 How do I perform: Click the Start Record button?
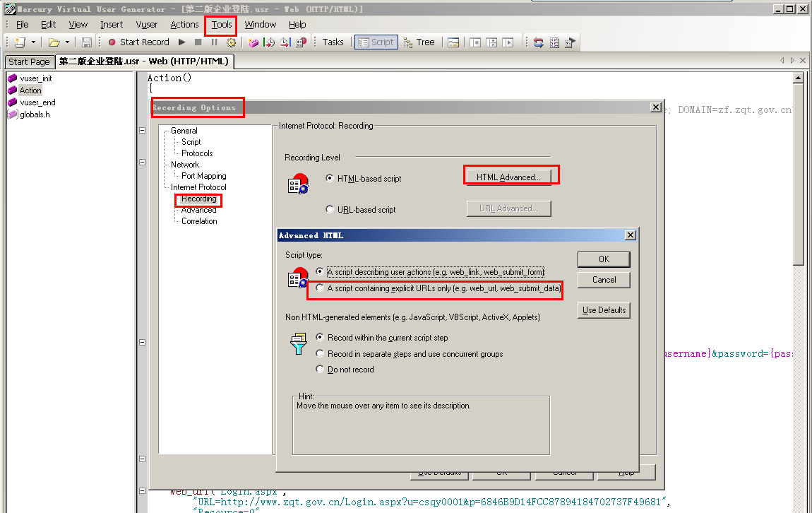[139, 42]
